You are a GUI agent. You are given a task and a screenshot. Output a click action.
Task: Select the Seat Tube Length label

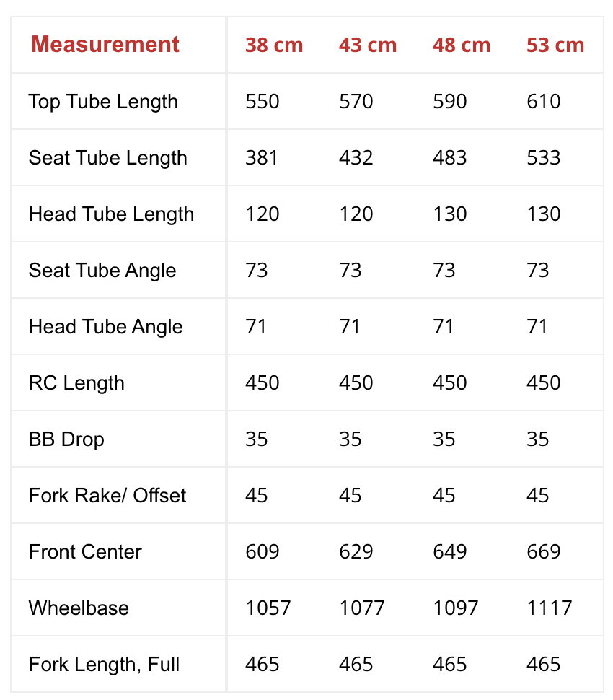point(107,157)
